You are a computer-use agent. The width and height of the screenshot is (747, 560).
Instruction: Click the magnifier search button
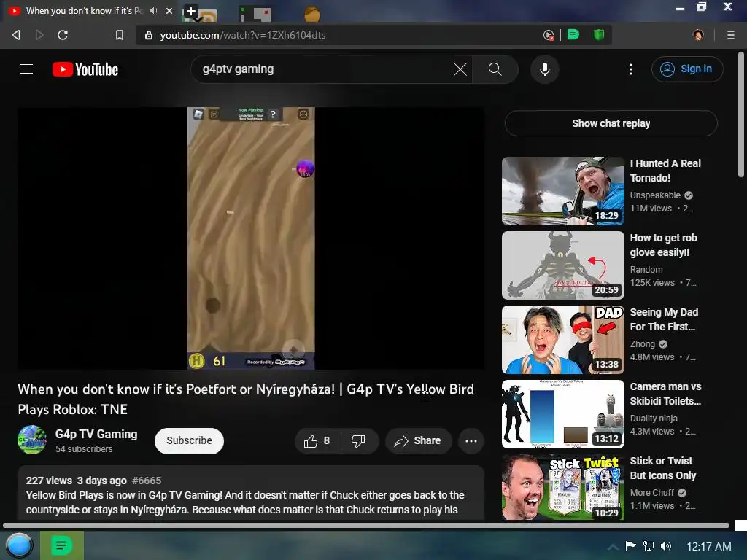click(495, 69)
